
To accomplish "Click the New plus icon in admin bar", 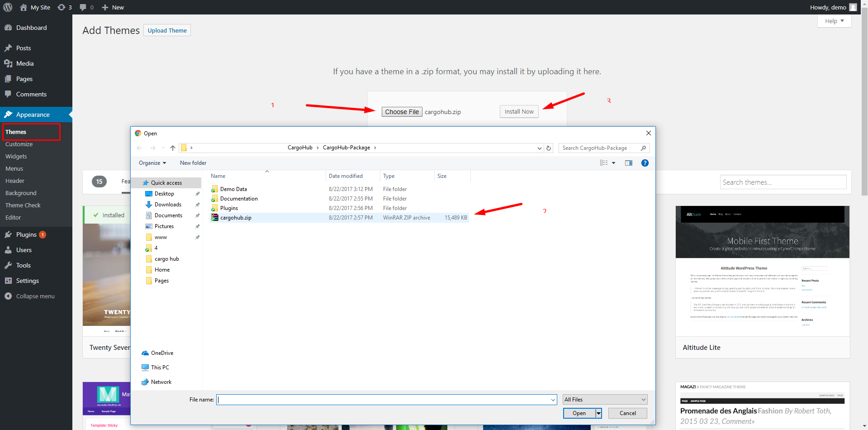I will point(105,7).
